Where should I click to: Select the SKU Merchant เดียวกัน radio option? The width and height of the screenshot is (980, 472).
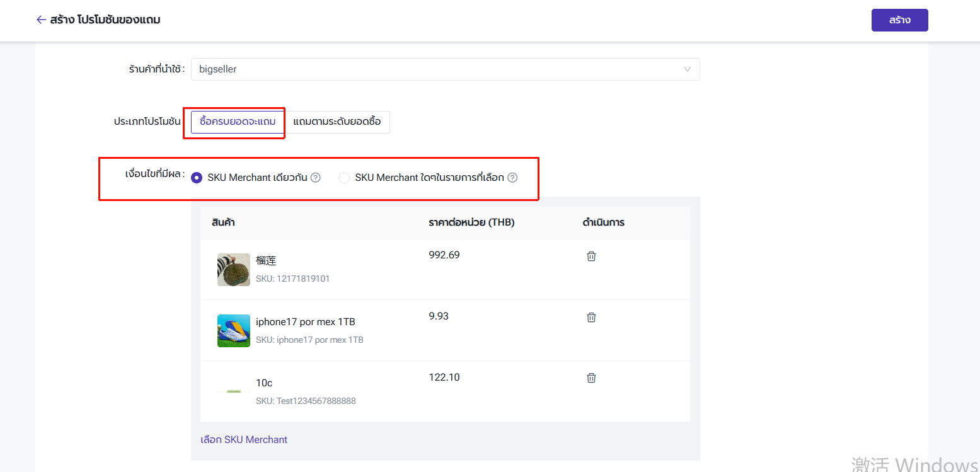pyautogui.click(x=197, y=178)
